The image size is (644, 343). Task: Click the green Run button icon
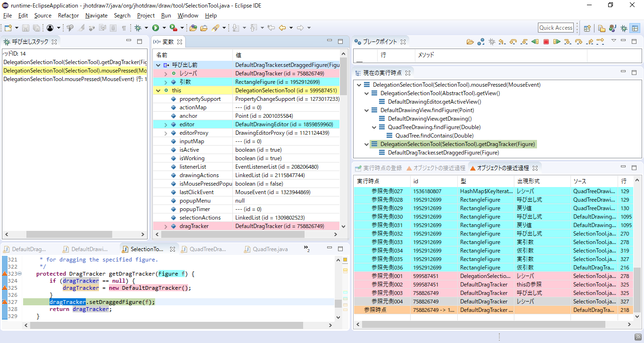(156, 28)
